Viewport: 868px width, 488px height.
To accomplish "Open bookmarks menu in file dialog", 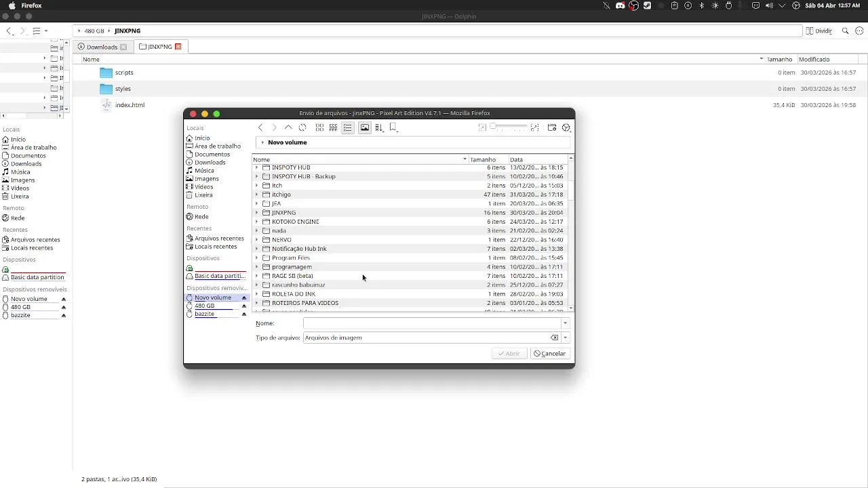I will [393, 127].
